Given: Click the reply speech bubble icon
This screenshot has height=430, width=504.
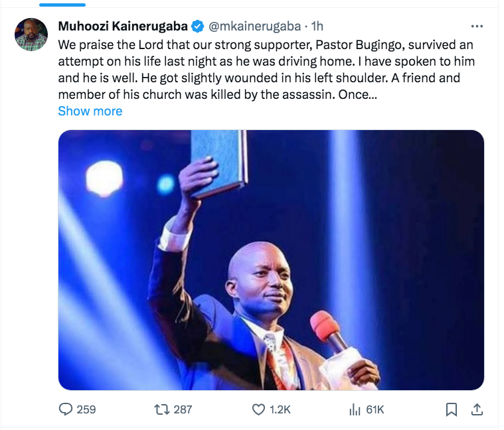Looking at the screenshot, I should point(65,409).
